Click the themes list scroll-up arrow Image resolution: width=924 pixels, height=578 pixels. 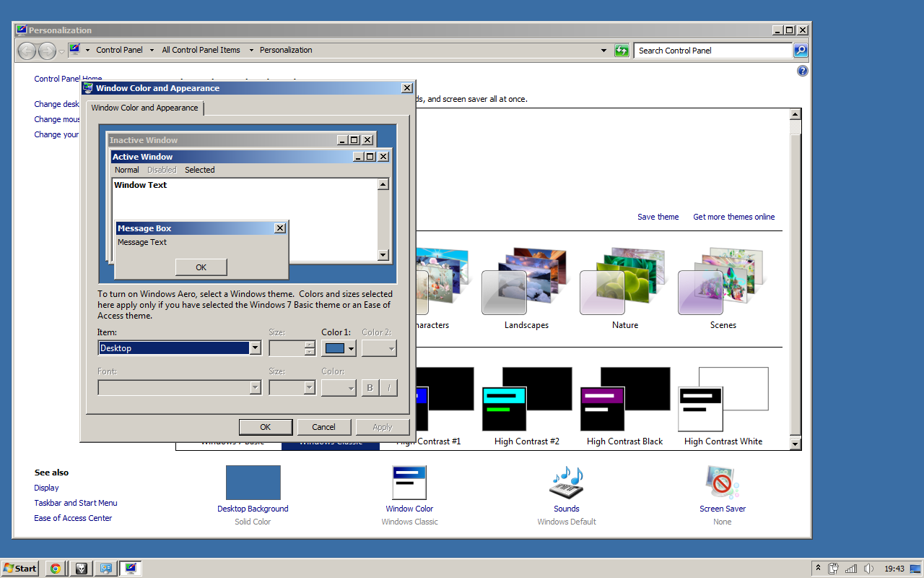pyautogui.click(x=796, y=114)
